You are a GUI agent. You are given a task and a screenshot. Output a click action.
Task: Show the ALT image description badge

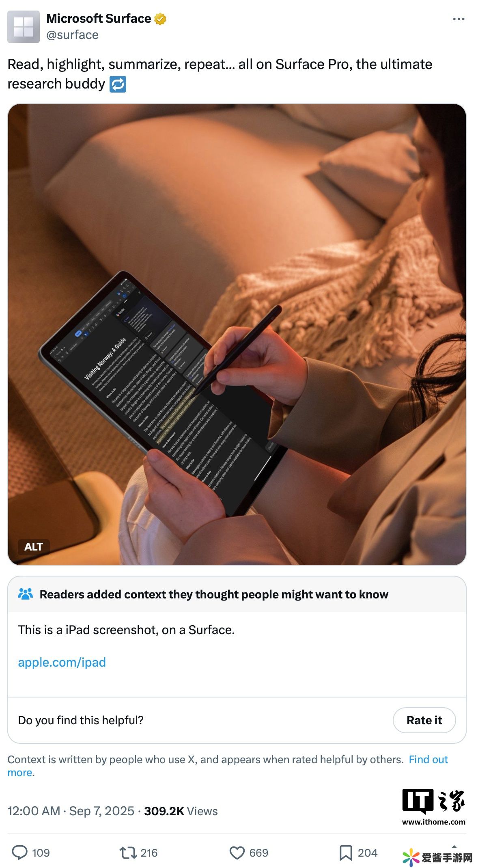34,547
